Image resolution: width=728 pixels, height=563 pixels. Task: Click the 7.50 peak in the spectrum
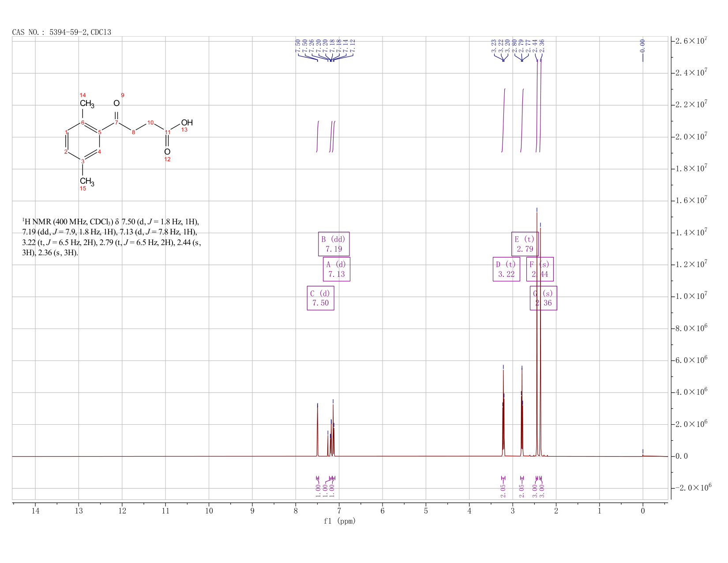tap(317, 429)
